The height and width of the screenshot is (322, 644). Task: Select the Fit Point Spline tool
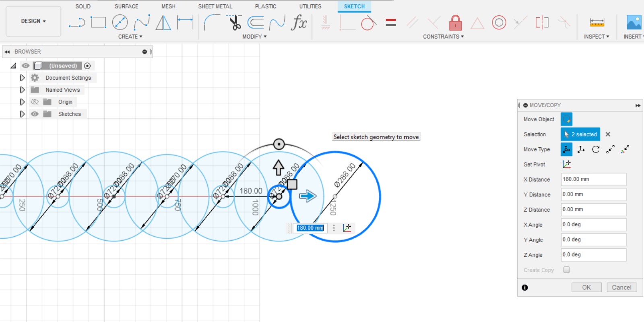(x=142, y=23)
